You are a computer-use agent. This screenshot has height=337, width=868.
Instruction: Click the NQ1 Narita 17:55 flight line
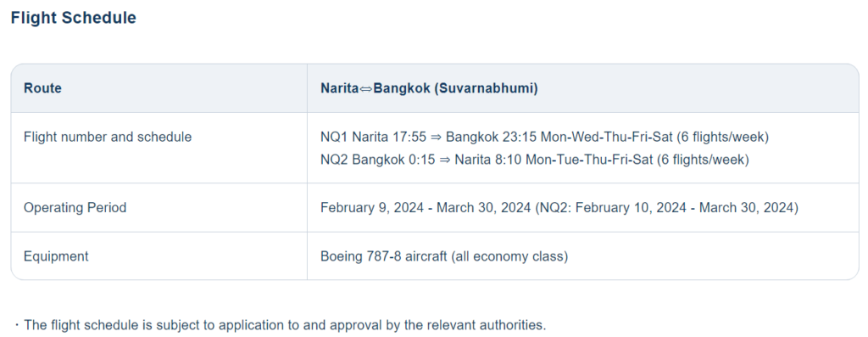coord(545,137)
